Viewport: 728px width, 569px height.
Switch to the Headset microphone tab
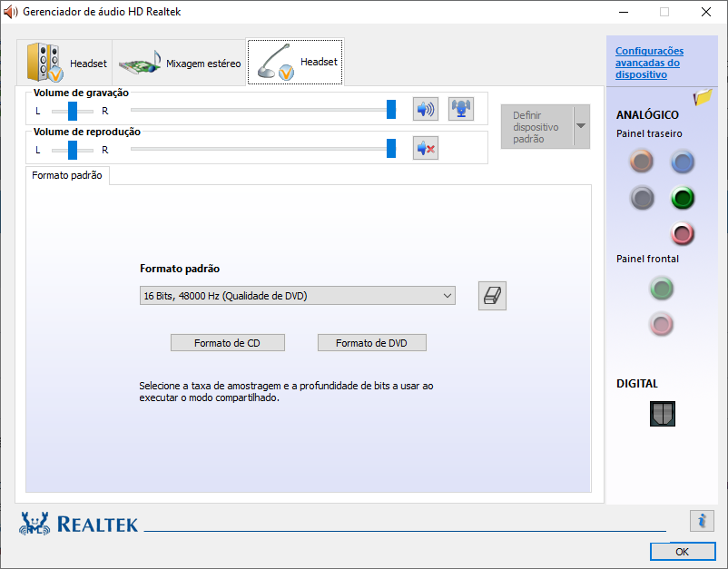295,62
